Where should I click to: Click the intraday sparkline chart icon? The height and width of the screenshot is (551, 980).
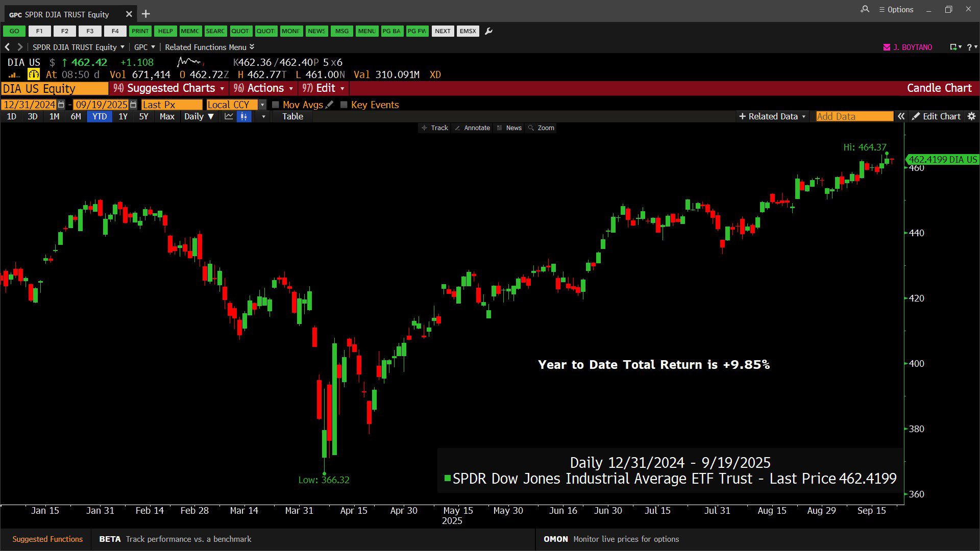pyautogui.click(x=190, y=62)
